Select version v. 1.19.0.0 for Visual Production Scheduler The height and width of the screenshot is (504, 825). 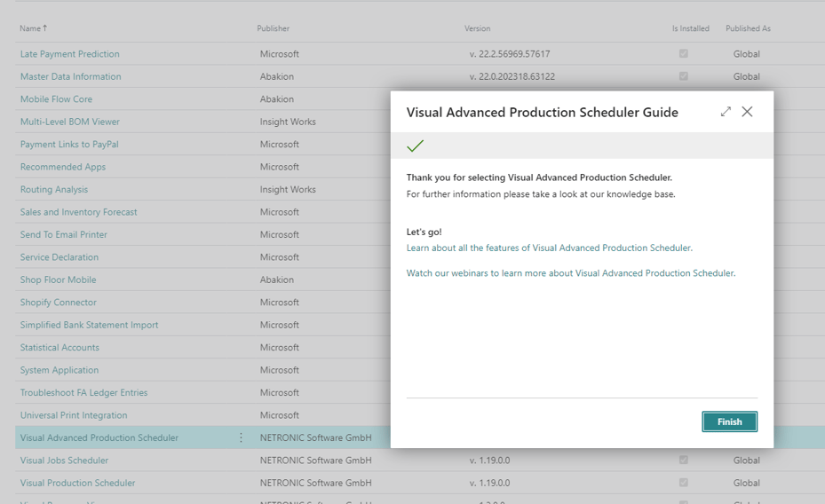point(489,484)
